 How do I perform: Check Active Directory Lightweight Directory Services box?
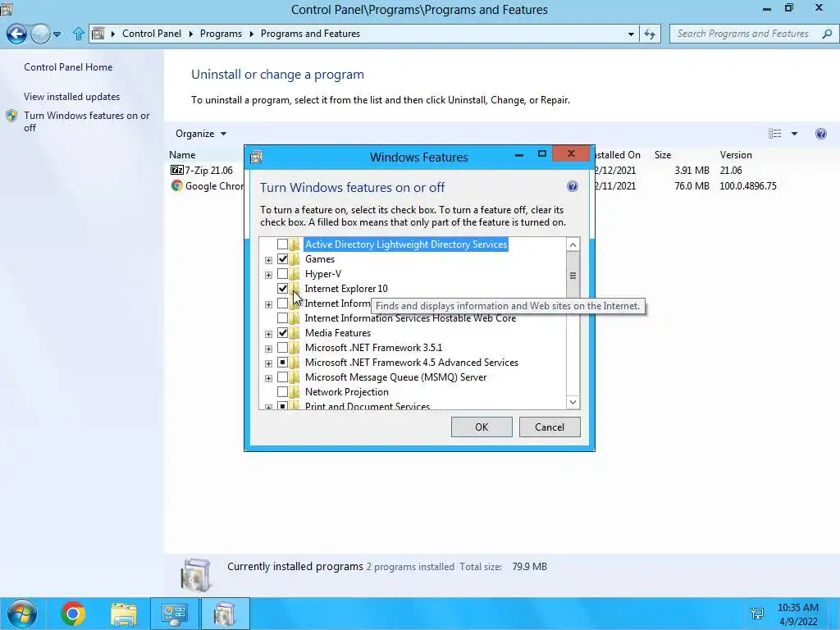(x=282, y=244)
